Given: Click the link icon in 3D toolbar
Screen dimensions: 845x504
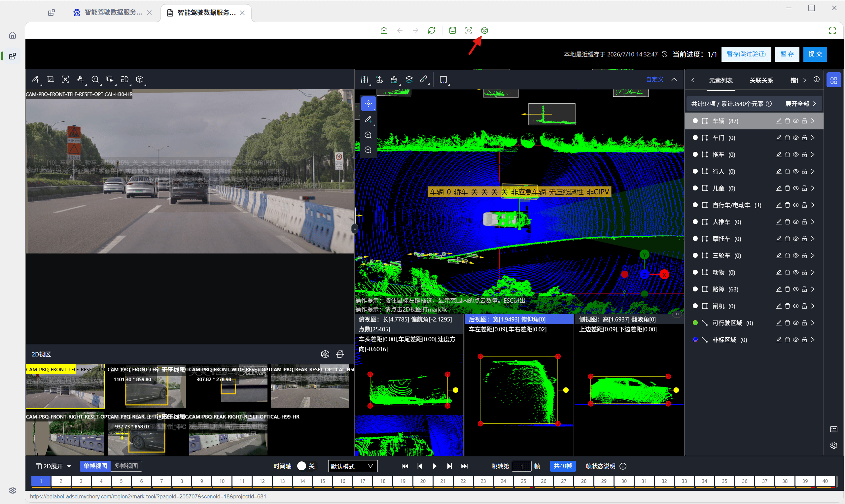Looking at the screenshot, I should pyautogui.click(x=423, y=80).
